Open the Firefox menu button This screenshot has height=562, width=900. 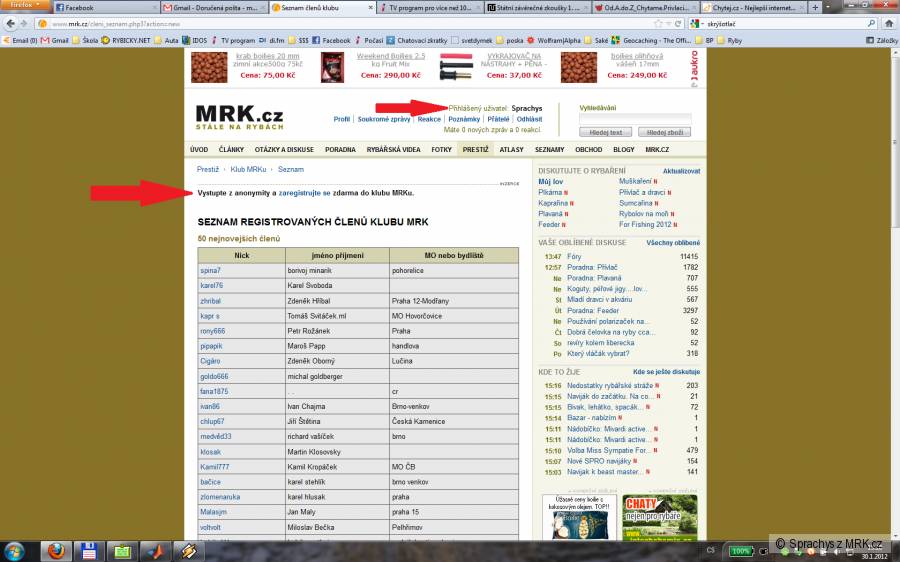click(x=25, y=5)
